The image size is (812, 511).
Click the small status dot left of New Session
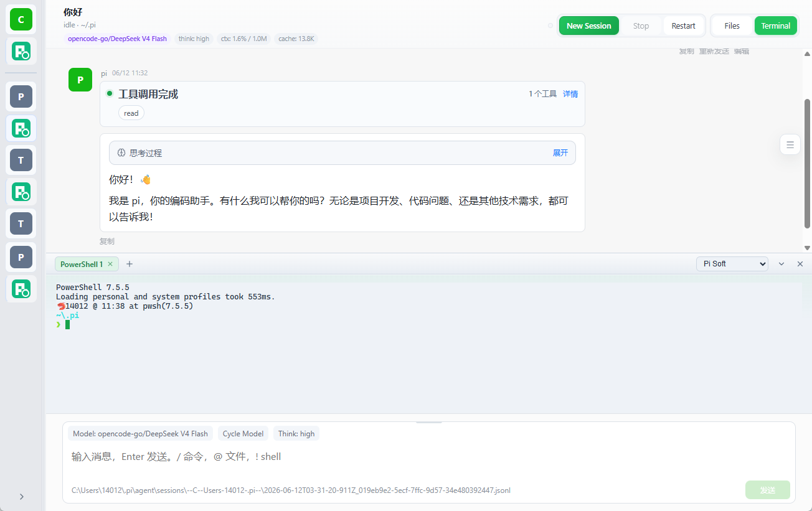pos(550,26)
